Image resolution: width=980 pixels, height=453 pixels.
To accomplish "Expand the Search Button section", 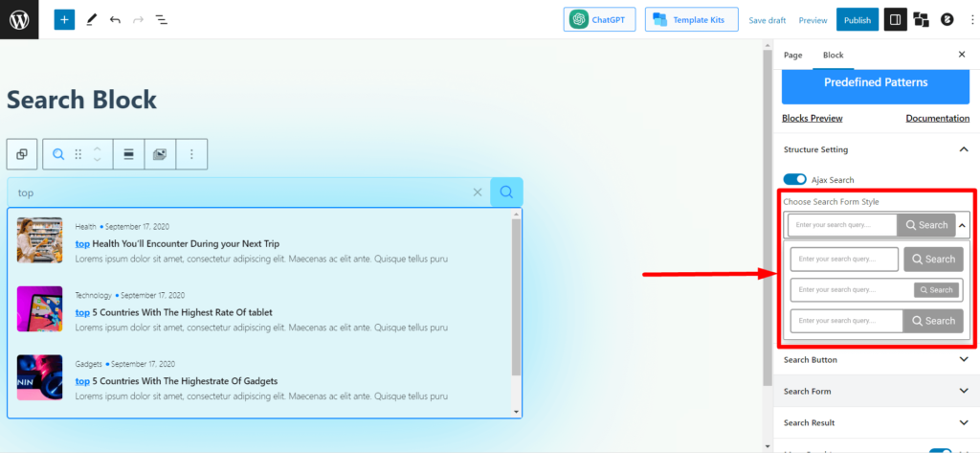I will pos(876,360).
